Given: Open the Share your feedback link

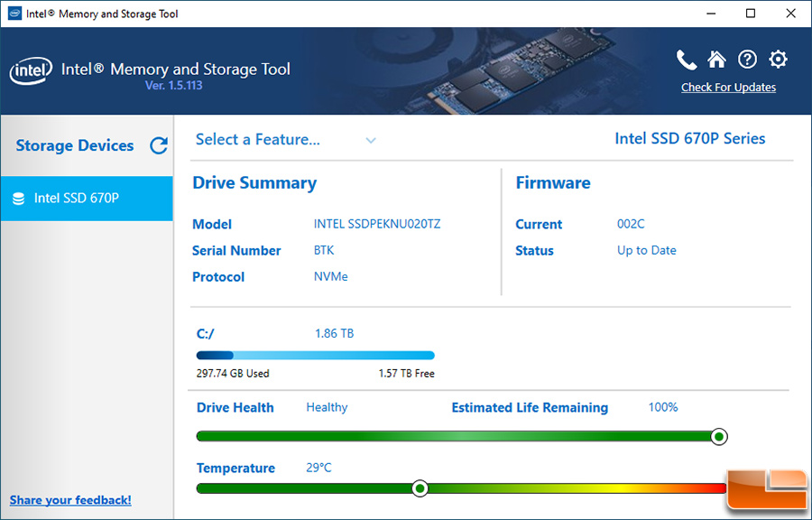Looking at the screenshot, I should [70, 500].
